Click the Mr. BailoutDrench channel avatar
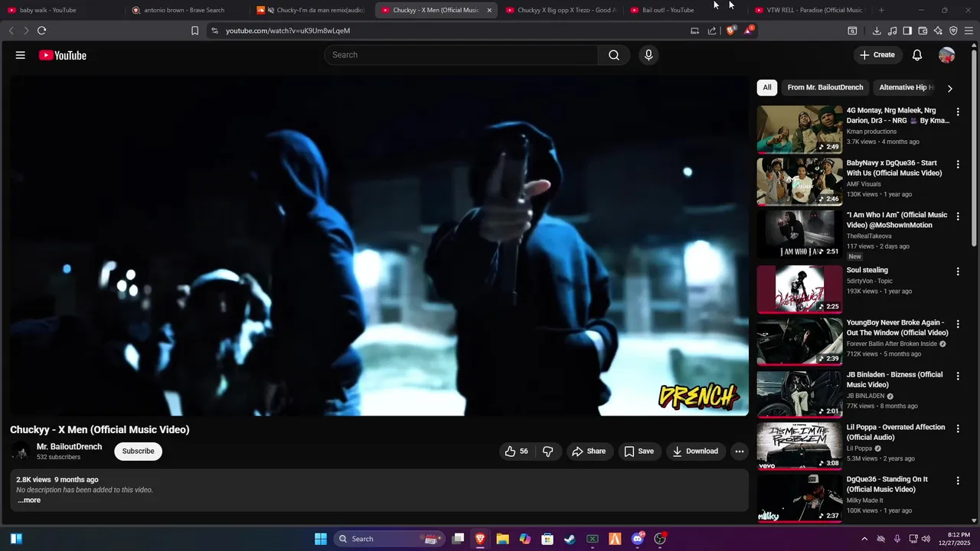This screenshot has width=980, height=551. (x=21, y=452)
